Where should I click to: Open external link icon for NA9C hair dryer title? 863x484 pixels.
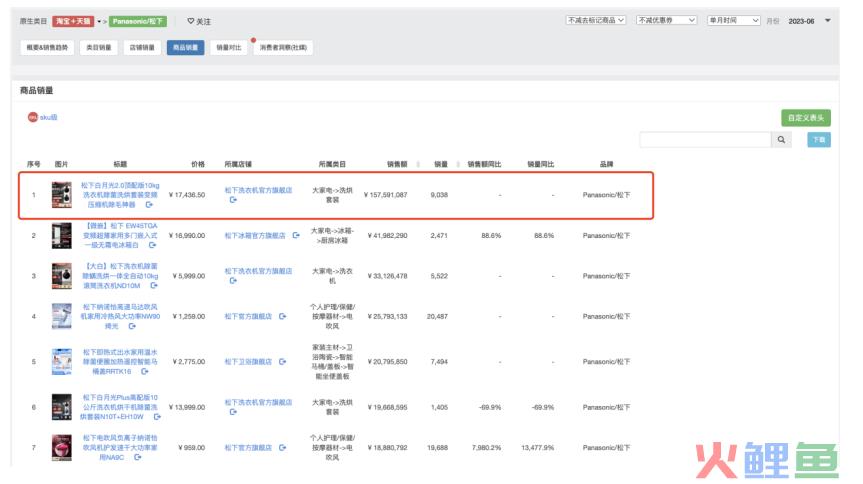point(138,458)
